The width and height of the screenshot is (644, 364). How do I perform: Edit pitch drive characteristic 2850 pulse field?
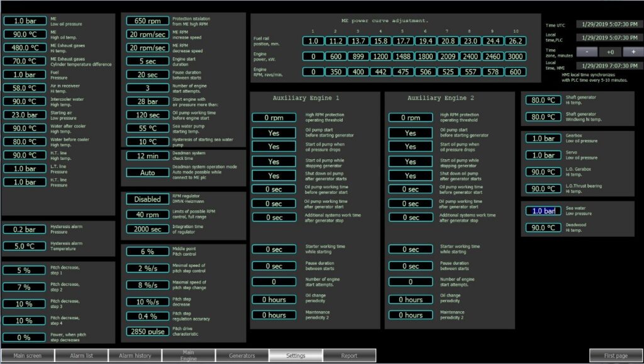147,331
